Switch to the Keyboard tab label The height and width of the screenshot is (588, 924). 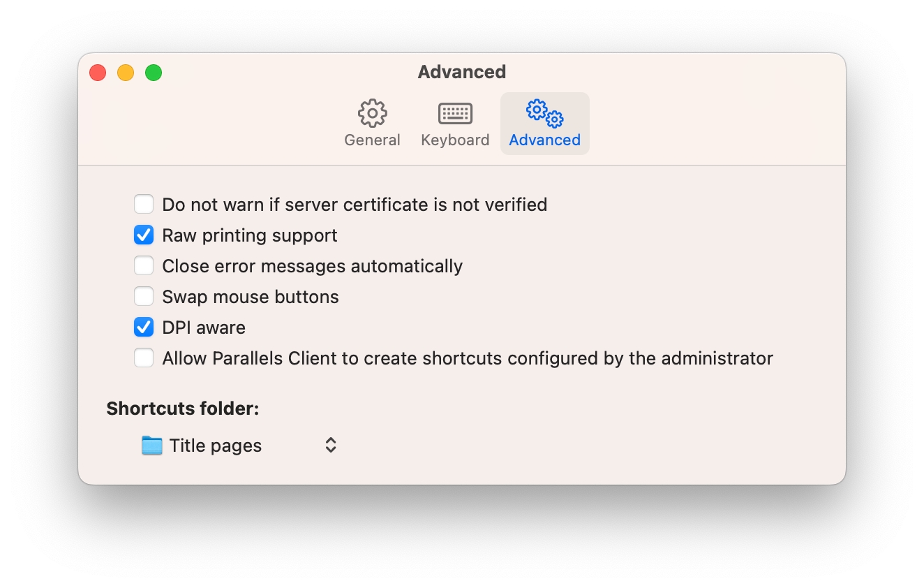coord(455,140)
